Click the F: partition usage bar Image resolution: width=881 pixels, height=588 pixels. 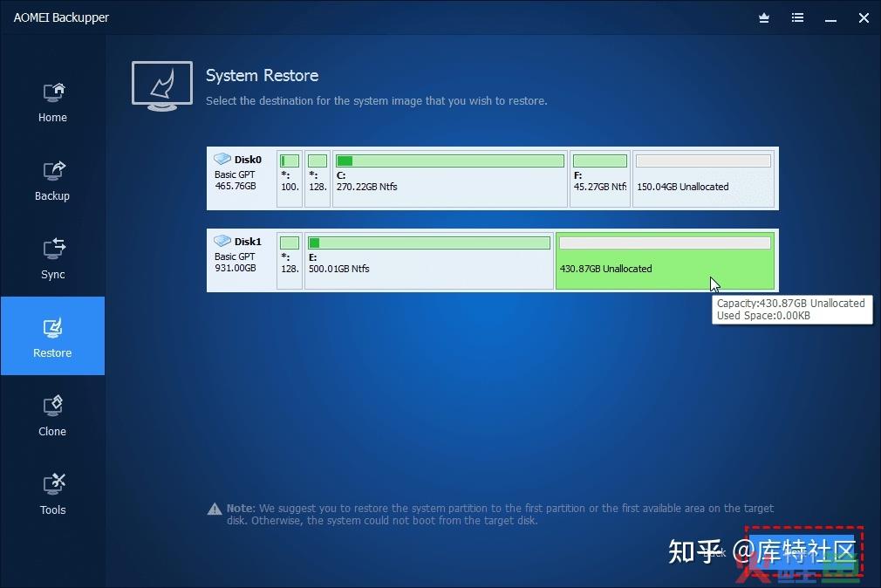600,161
